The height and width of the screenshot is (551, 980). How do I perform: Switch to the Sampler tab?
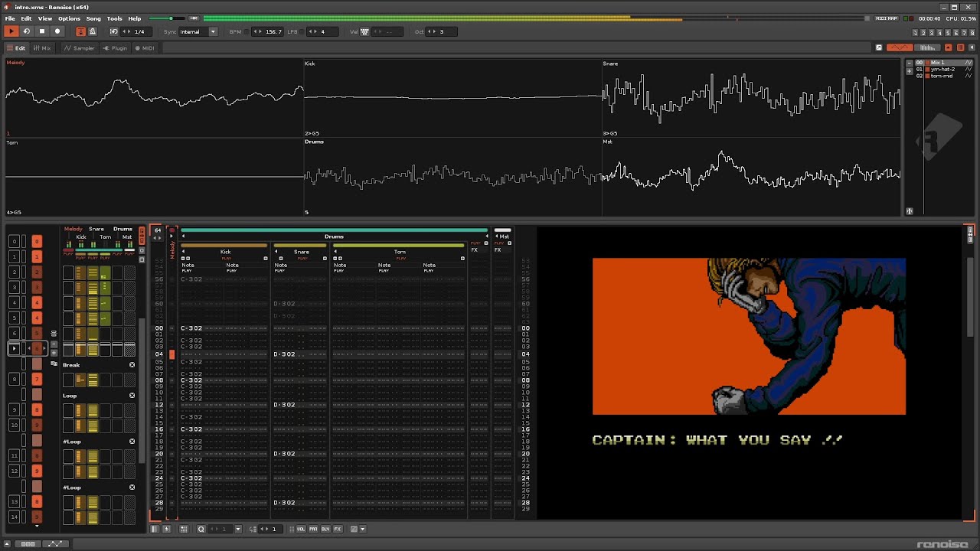[80, 47]
